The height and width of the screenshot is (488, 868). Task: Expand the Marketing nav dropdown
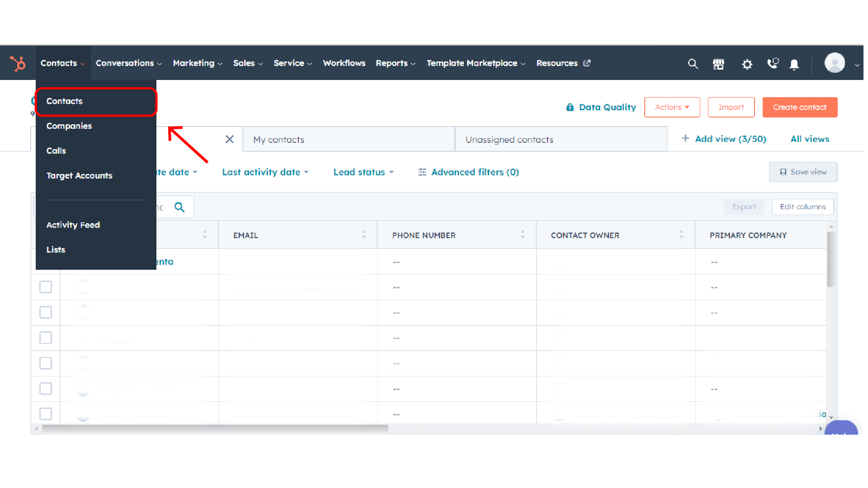tap(198, 63)
